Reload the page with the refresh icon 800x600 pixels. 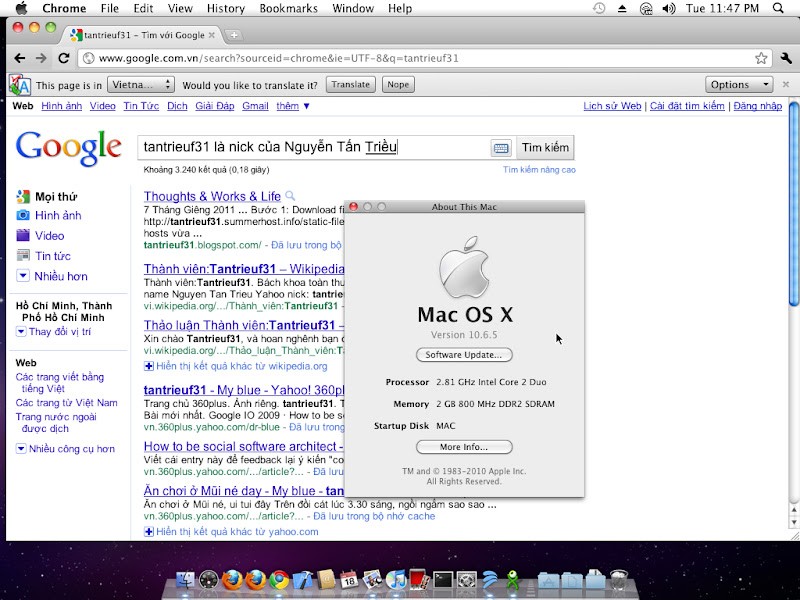pos(63,58)
